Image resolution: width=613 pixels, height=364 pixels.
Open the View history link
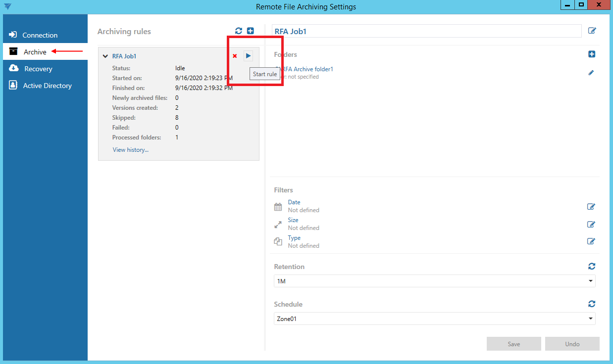(130, 150)
